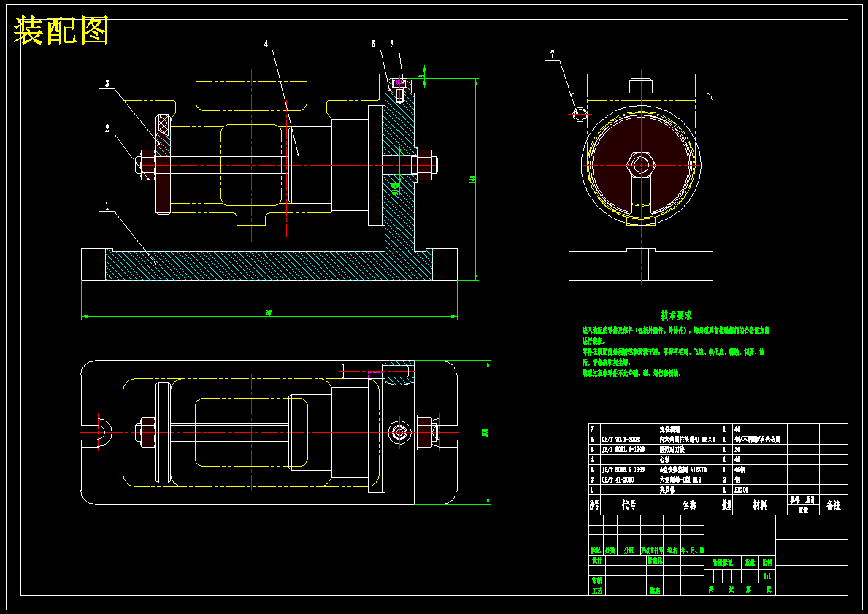Click the 比例 label in title block
Image resolution: width=868 pixels, height=614 pixels.
point(767,562)
